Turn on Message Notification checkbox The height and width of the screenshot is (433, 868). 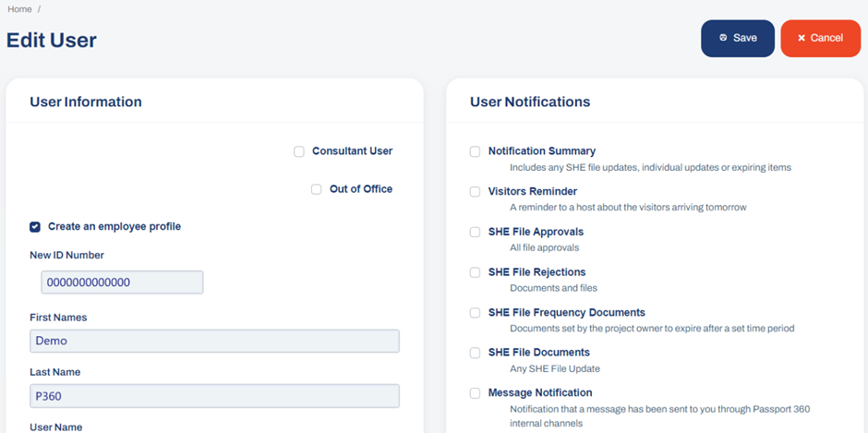pyautogui.click(x=475, y=393)
